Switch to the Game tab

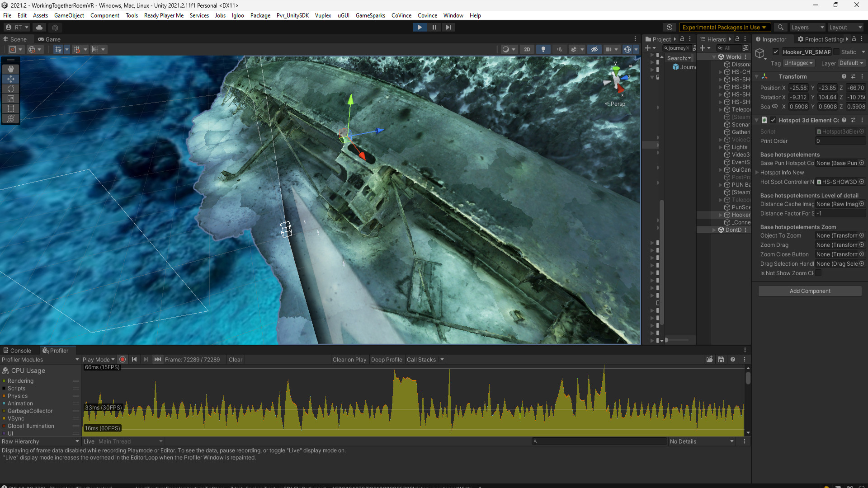[49, 39]
